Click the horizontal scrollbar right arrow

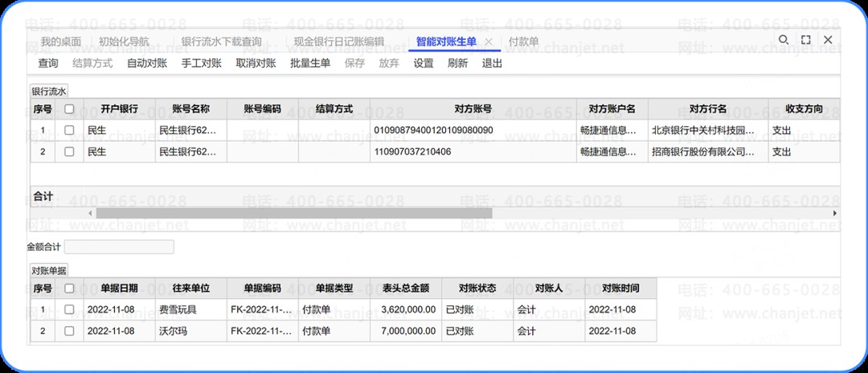coord(835,213)
